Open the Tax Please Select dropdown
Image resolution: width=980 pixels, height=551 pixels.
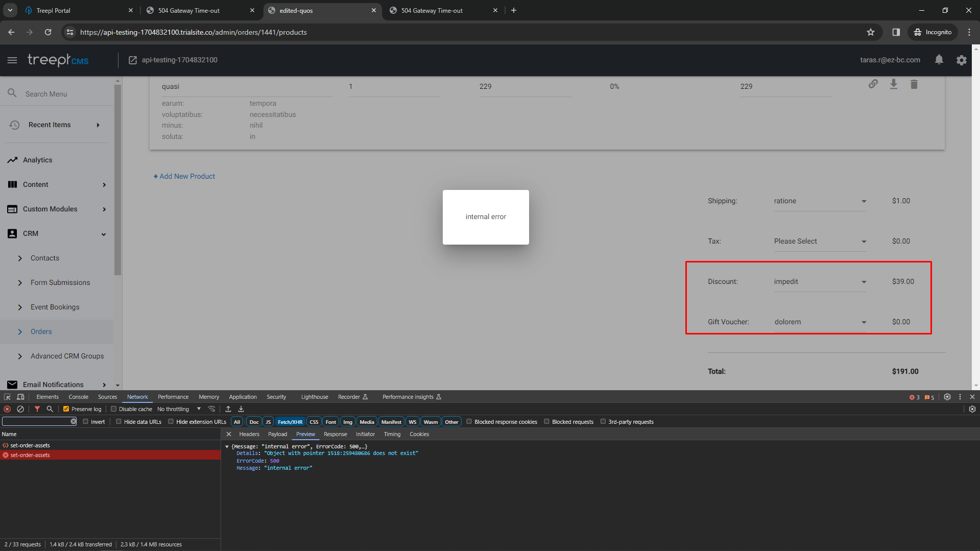click(x=820, y=242)
